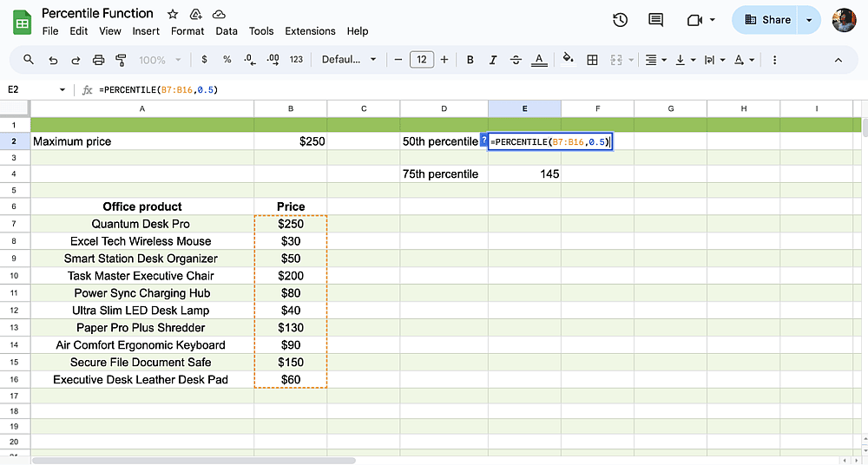Viewport: 868px width, 465px height.
Task: Select the Secure File Document Safe cell
Action: [x=142, y=362]
